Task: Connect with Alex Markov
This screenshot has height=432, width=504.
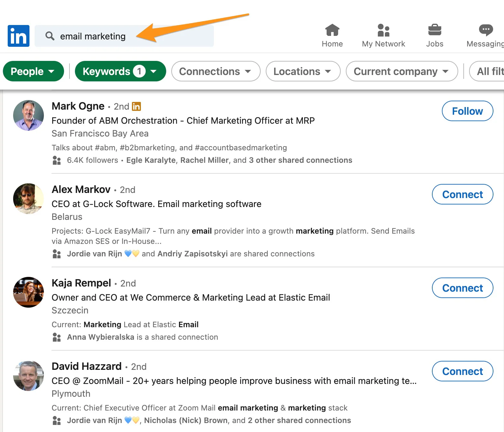Action: click(462, 195)
